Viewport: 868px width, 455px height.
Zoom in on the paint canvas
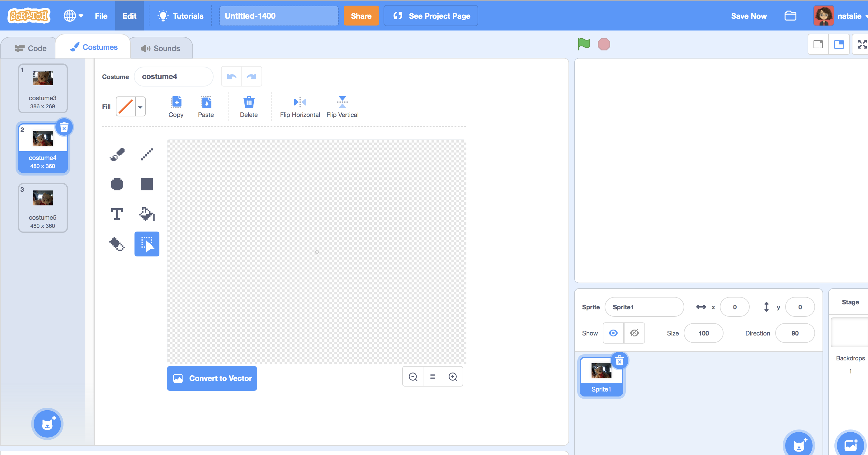pos(453,377)
